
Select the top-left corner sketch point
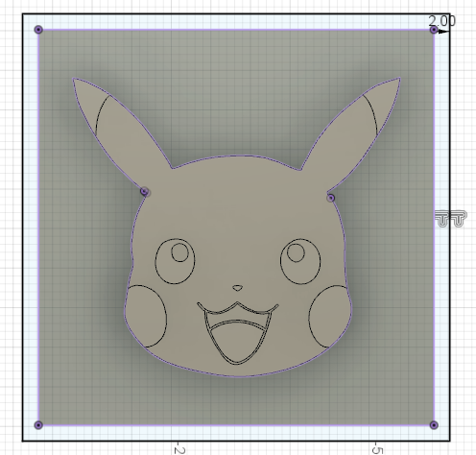click(38, 30)
